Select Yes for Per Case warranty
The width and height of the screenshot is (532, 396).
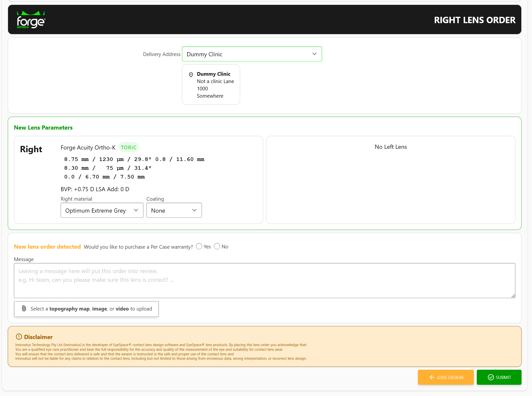199,246
